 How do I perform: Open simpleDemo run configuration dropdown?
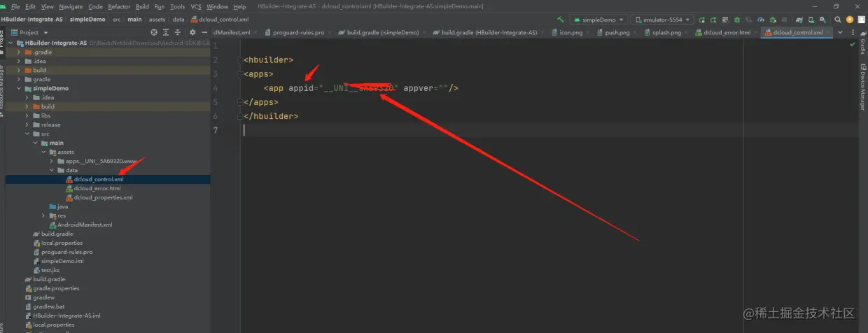pos(598,20)
